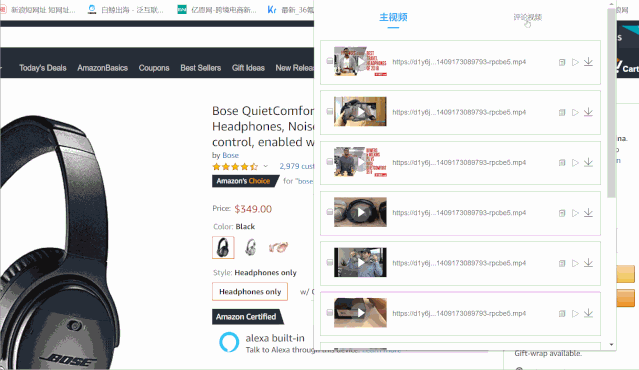The image size is (639, 370).
Task: Click the scrollbar down arrow in popup
Action: (x=611, y=345)
